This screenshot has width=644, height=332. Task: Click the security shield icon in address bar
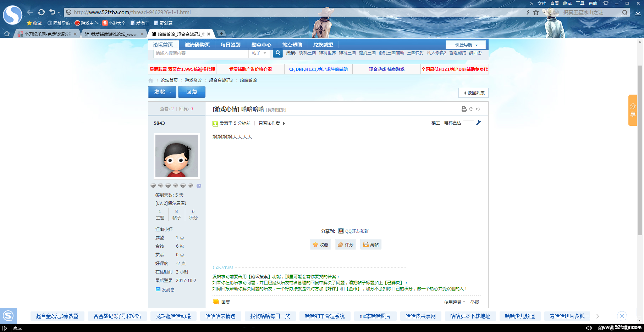point(69,12)
